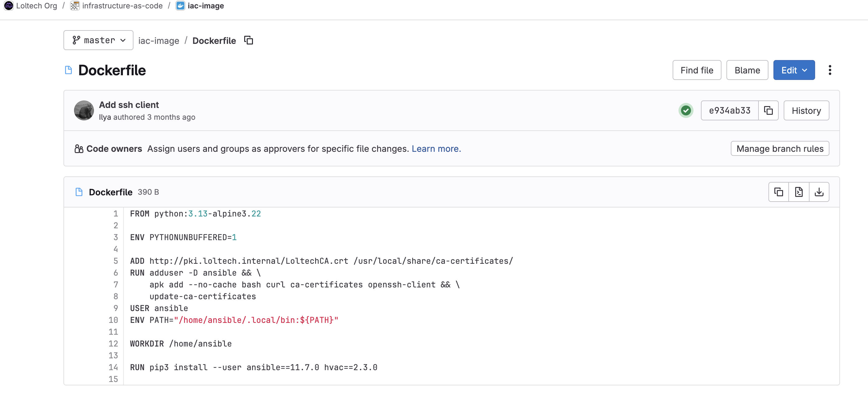Open the vertical three-dots actions menu
Image resolution: width=868 pixels, height=405 pixels.
click(830, 70)
